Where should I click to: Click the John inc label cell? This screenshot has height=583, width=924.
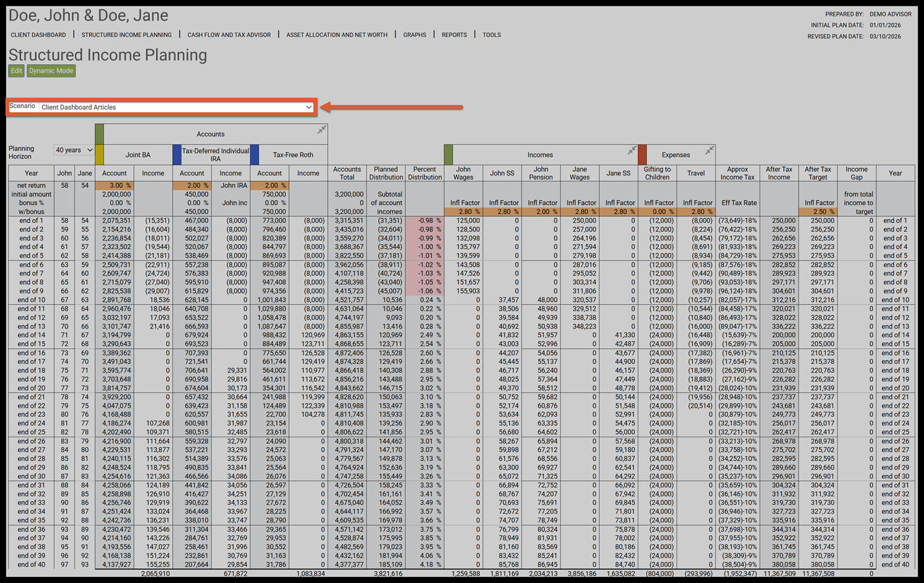click(x=234, y=203)
